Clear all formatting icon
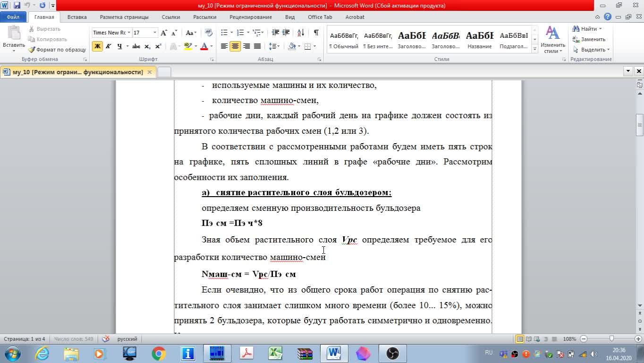Screen dimensions: 644x363 209,33
